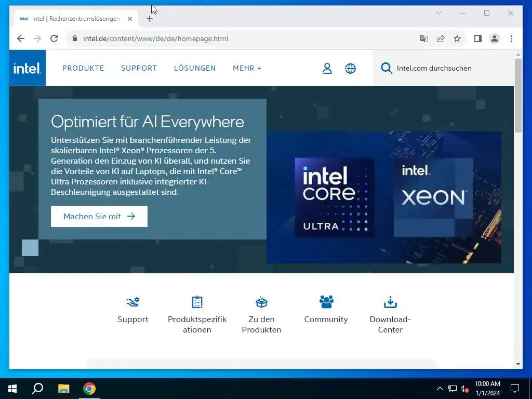Close the Intel browser tab

click(129, 19)
